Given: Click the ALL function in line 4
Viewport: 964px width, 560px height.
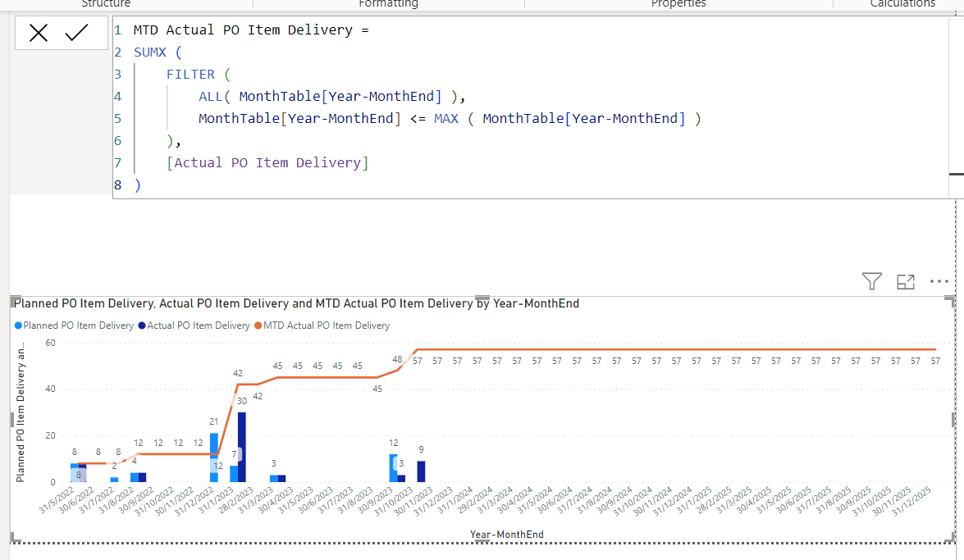Looking at the screenshot, I should (210, 97).
